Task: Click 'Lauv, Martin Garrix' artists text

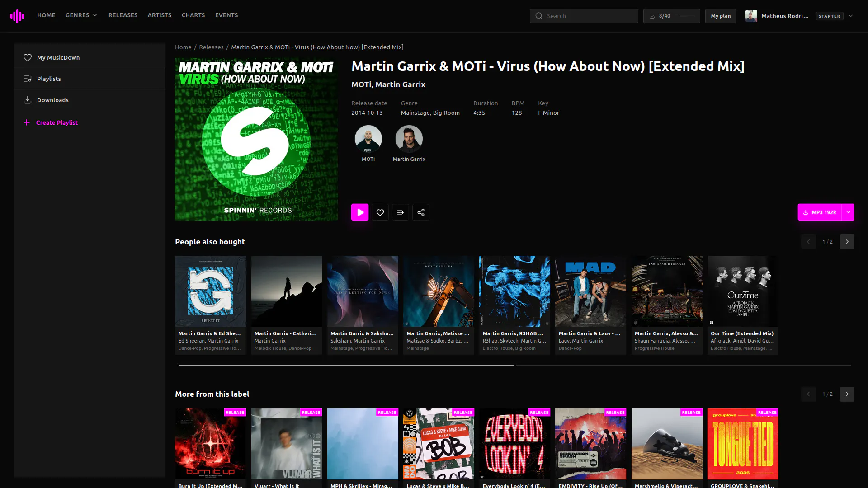Action: click(x=580, y=341)
